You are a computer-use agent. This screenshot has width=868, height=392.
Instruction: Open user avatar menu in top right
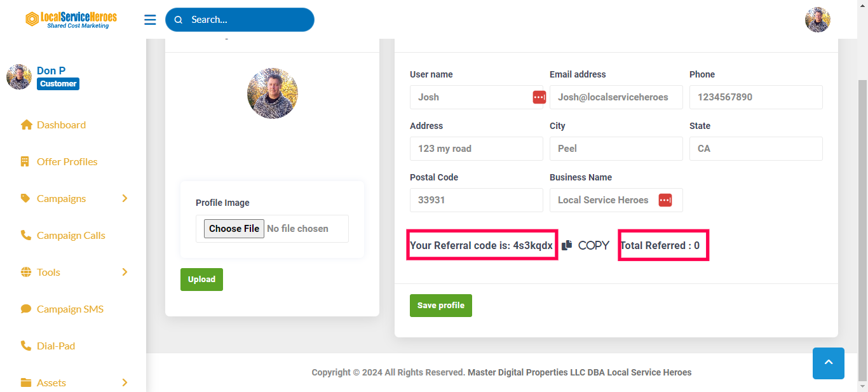(817, 20)
